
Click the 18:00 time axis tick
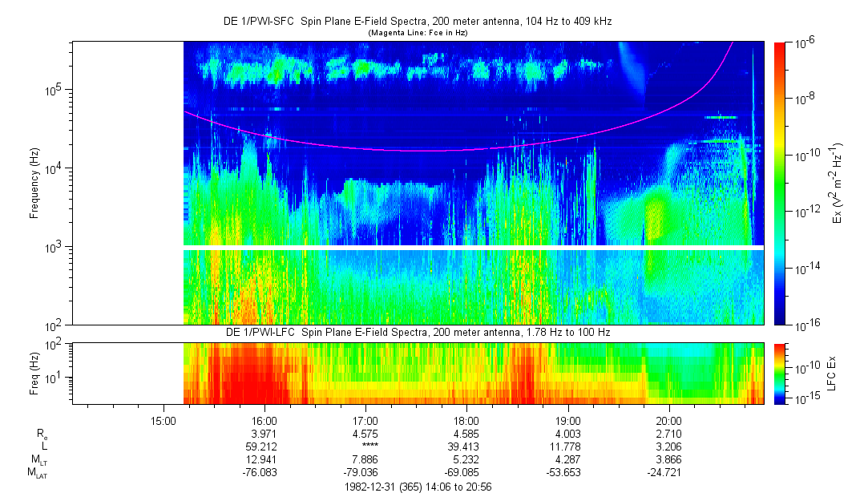pos(466,419)
